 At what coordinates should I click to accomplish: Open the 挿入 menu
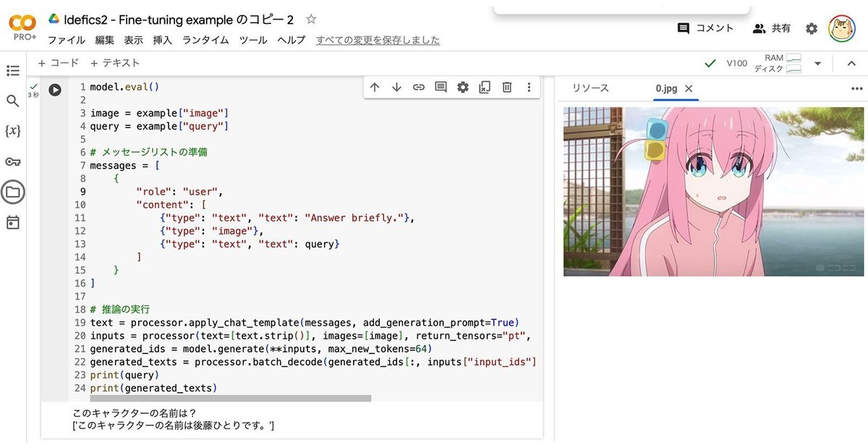[x=163, y=41]
